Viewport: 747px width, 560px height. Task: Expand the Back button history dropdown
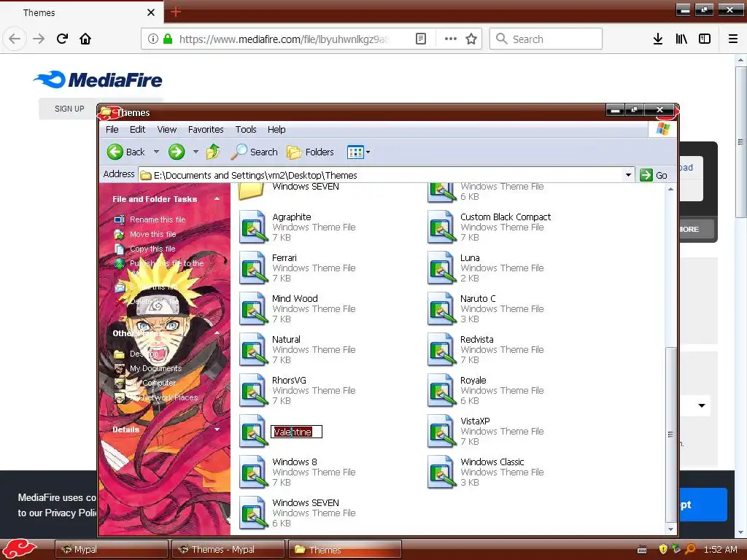(156, 152)
